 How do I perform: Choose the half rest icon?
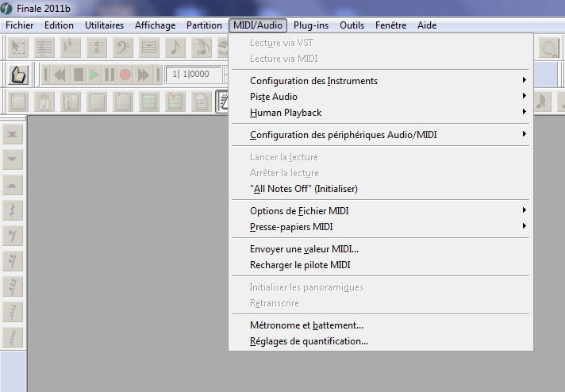click(x=13, y=185)
